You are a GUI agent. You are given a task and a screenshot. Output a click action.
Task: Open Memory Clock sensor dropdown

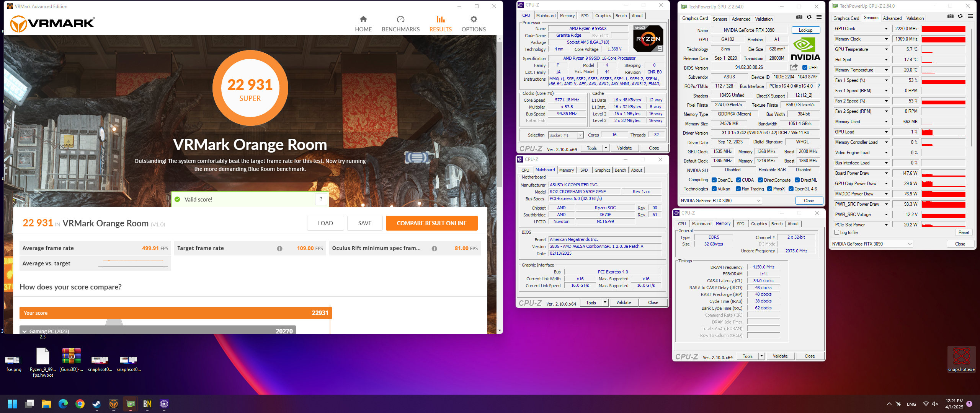886,39
